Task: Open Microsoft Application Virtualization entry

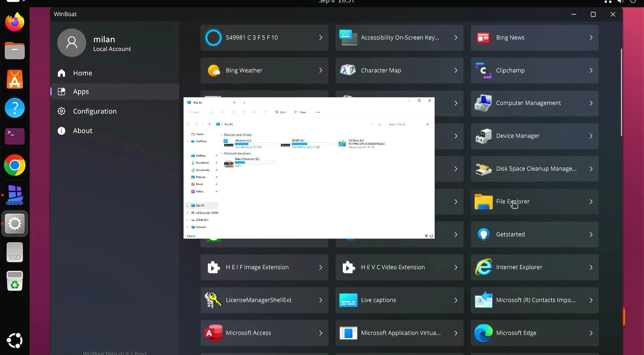Action: [399, 333]
